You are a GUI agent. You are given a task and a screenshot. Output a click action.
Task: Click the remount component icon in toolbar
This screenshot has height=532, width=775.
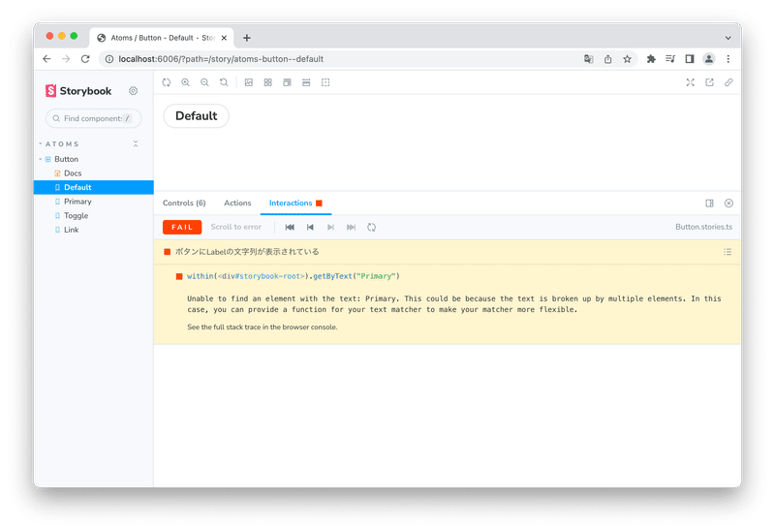pyautogui.click(x=167, y=82)
